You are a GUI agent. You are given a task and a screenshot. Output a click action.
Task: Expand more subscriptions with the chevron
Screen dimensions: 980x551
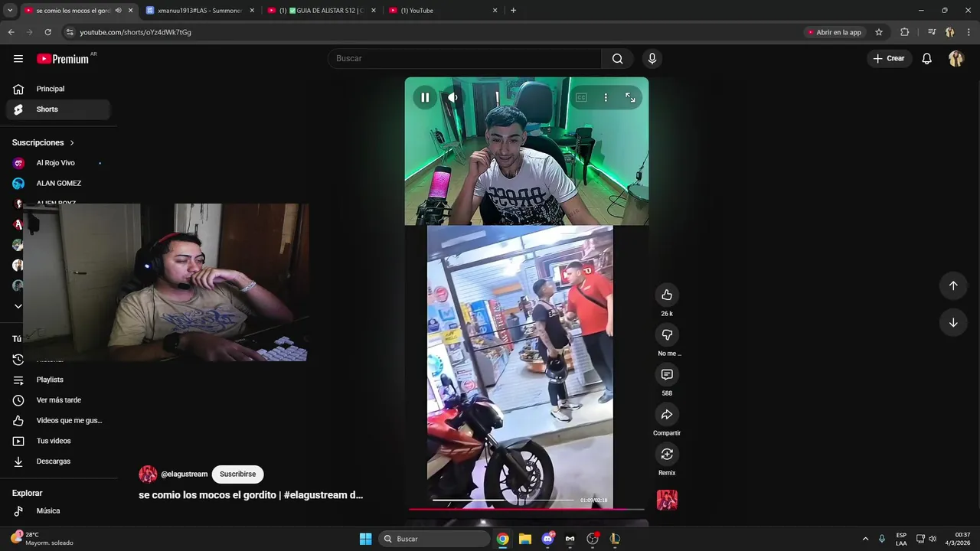tap(18, 306)
